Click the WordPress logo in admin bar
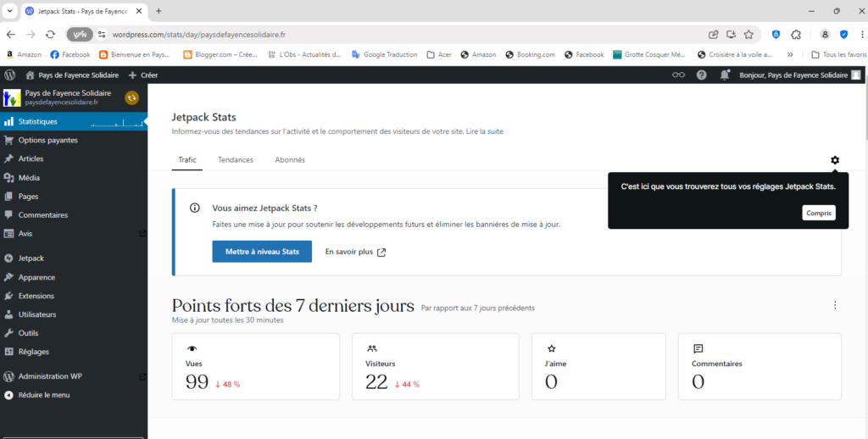This screenshot has height=439, width=868. point(9,75)
